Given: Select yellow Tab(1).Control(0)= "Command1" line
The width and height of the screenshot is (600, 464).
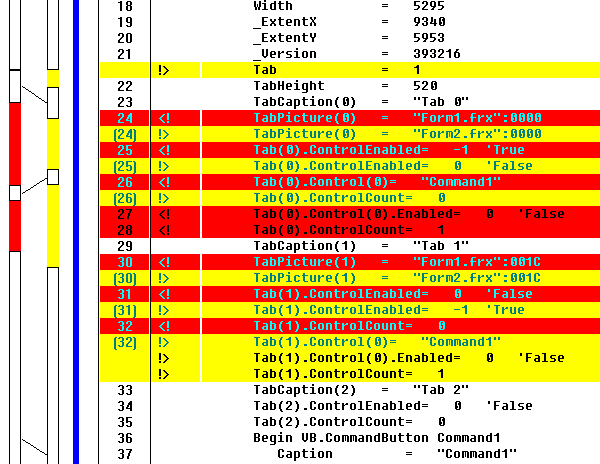Looking at the screenshot, I should [401, 342].
